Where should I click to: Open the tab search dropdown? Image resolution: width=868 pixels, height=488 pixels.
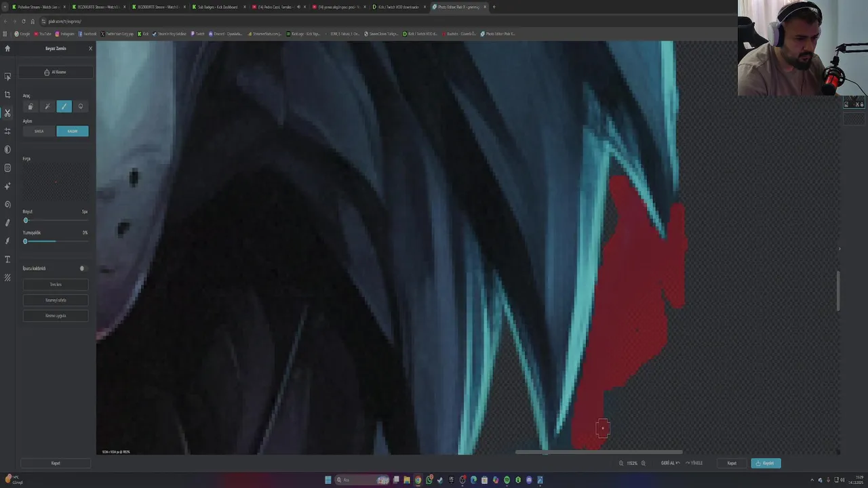(5, 7)
